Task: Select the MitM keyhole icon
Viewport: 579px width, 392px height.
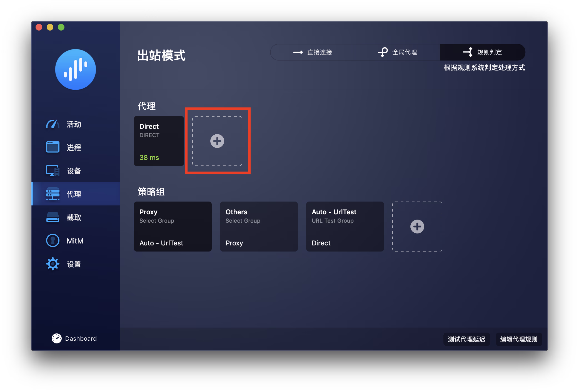Action: tap(53, 240)
